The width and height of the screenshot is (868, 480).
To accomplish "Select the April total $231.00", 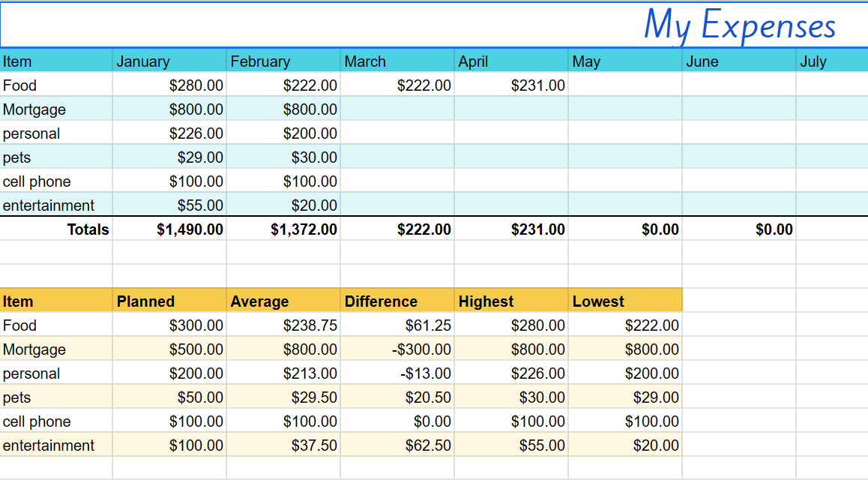I will [x=511, y=229].
